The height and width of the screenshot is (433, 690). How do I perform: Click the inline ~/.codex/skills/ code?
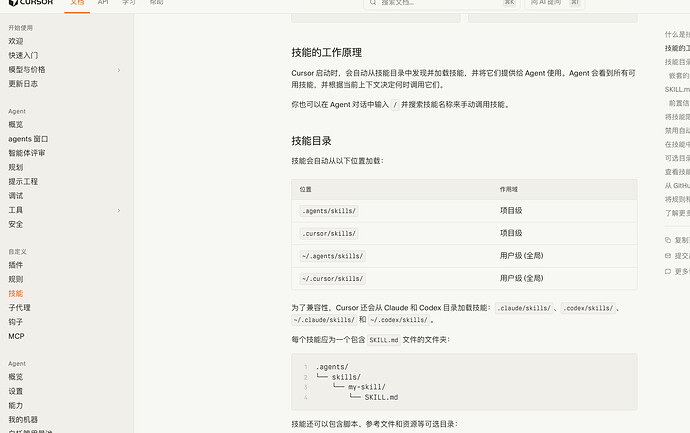pyautogui.click(x=399, y=320)
